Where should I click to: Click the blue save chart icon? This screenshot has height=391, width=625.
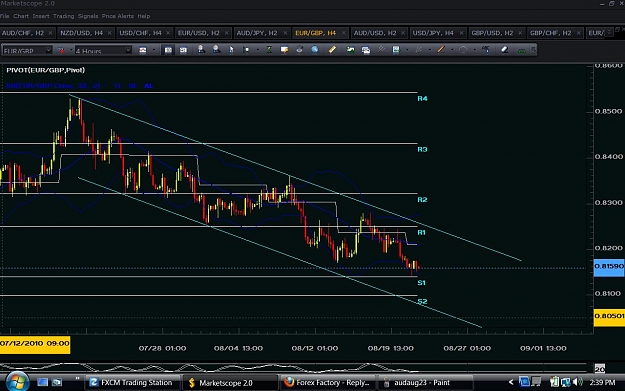pos(396,50)
